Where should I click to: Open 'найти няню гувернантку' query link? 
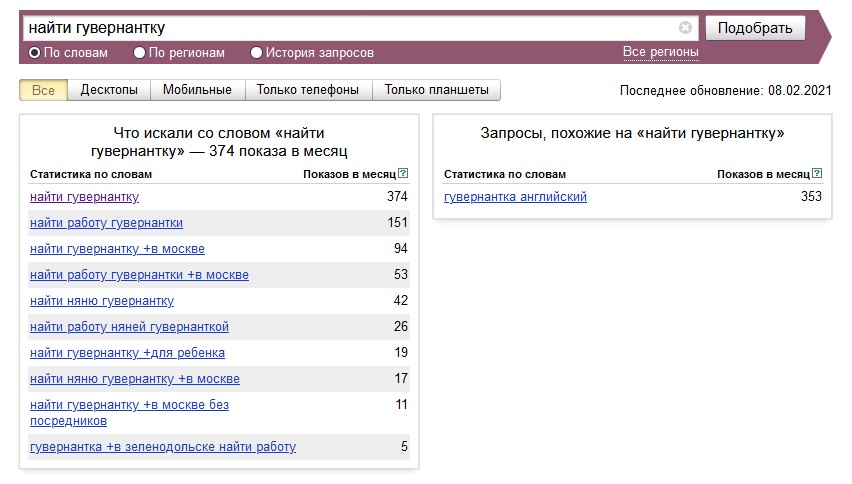102,301
